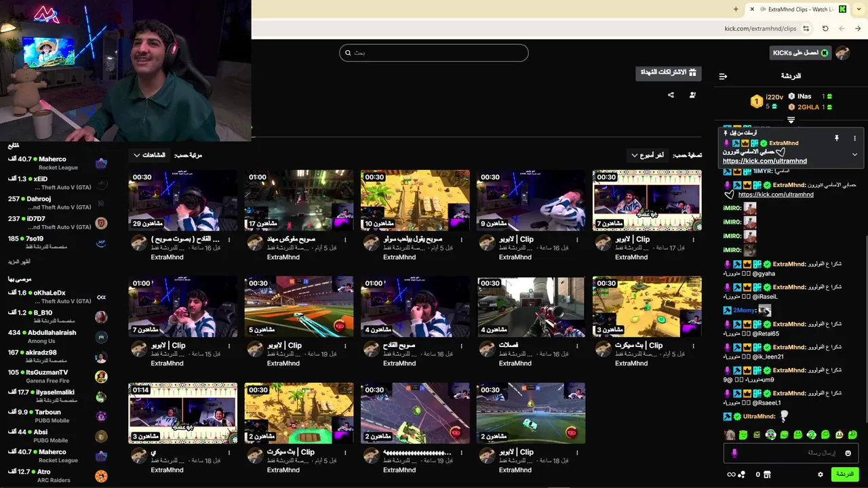Click the browser address bar URL
This screenshot has width=868, height=488.
click(759, 28)
